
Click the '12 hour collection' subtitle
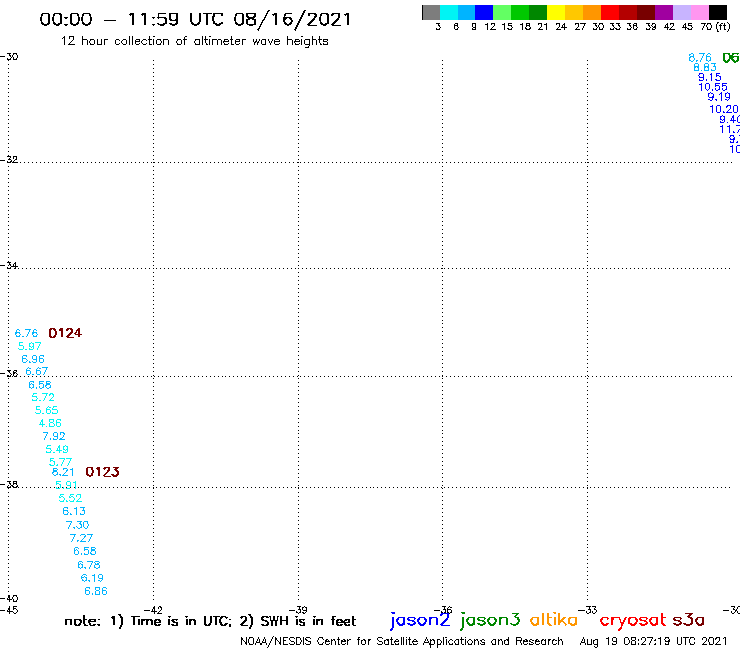(194, 42)
